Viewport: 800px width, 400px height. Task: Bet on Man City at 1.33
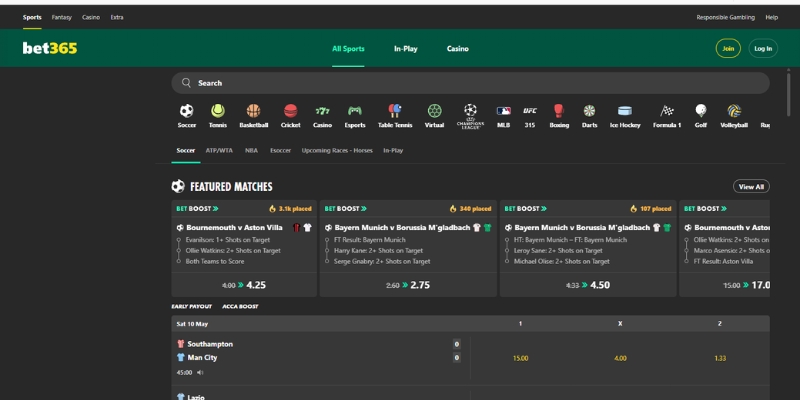(x=720, y=358)
